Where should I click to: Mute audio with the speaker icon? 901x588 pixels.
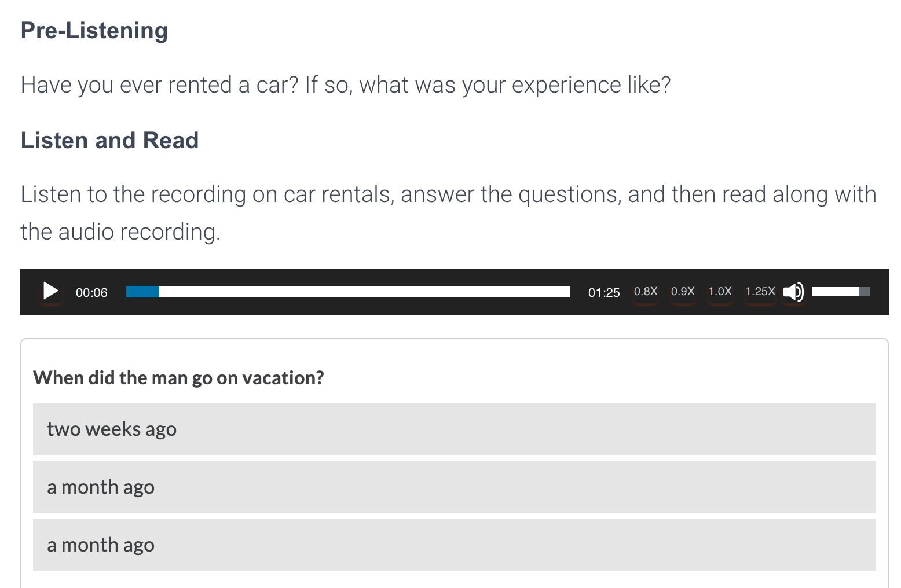[x=793, y=292]
